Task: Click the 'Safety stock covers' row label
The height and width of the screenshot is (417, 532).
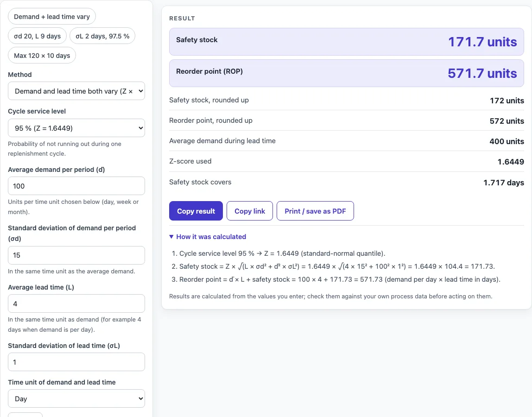Action: [200, 182]
